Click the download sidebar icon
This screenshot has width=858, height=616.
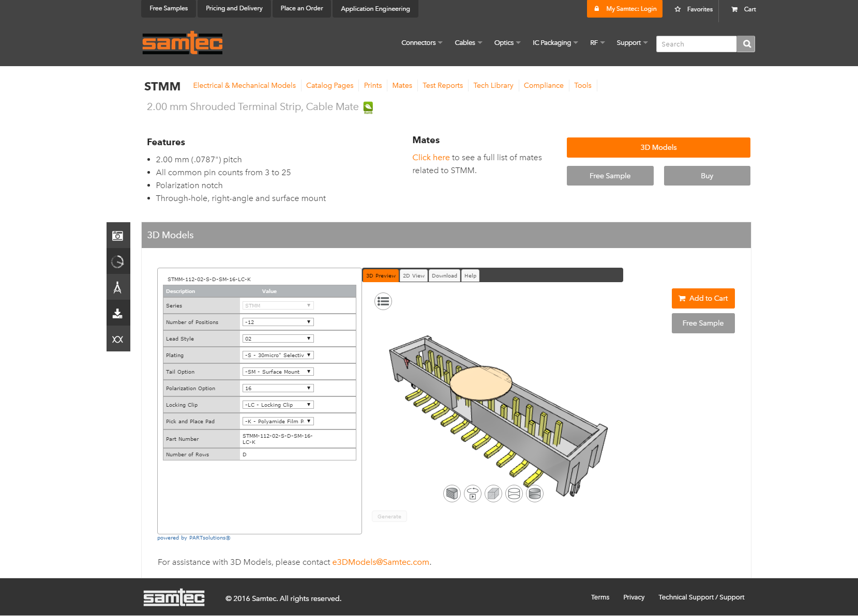pyautogui.click(x=118, y=313)
